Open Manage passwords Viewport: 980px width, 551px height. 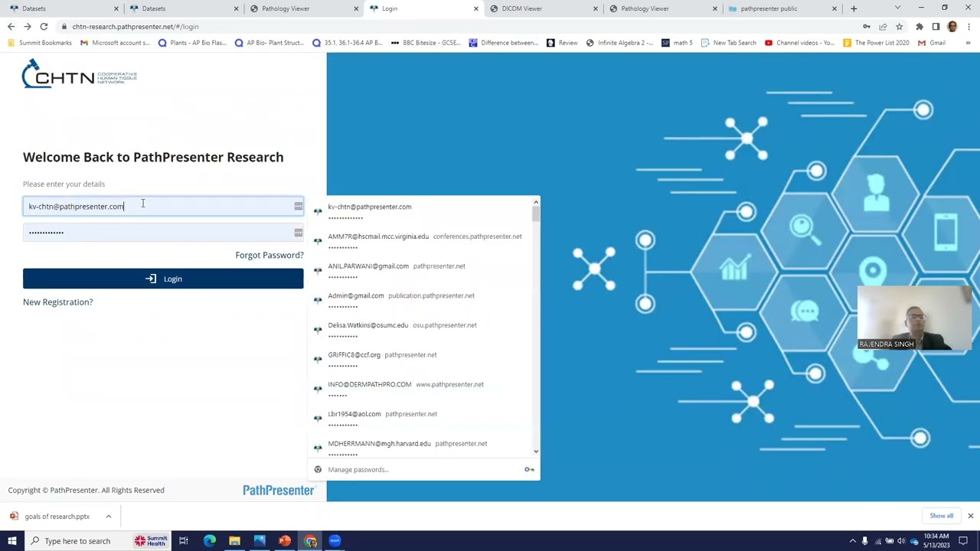coord(358,470)
